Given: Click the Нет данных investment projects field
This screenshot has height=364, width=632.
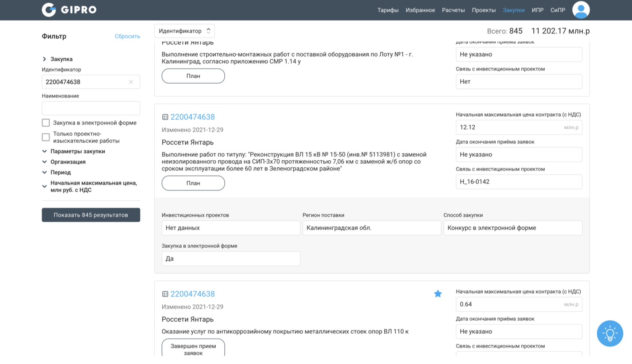Looking at the screenshot, I should [231, 228].
